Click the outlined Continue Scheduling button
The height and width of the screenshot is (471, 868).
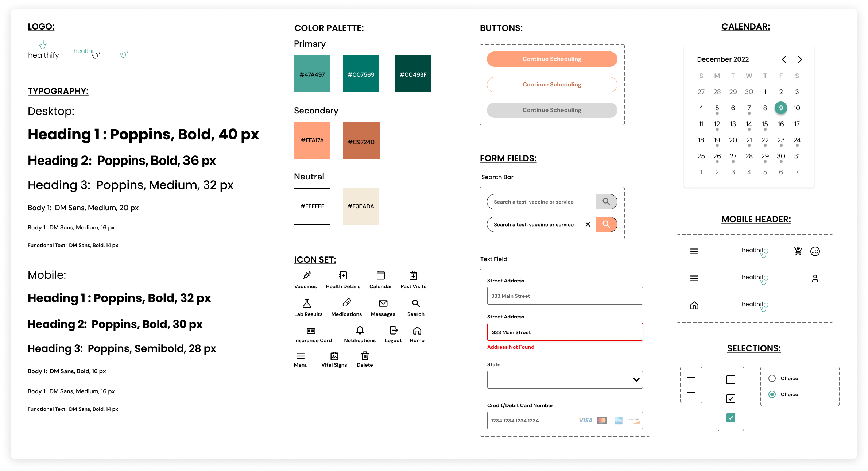point(552,85)
